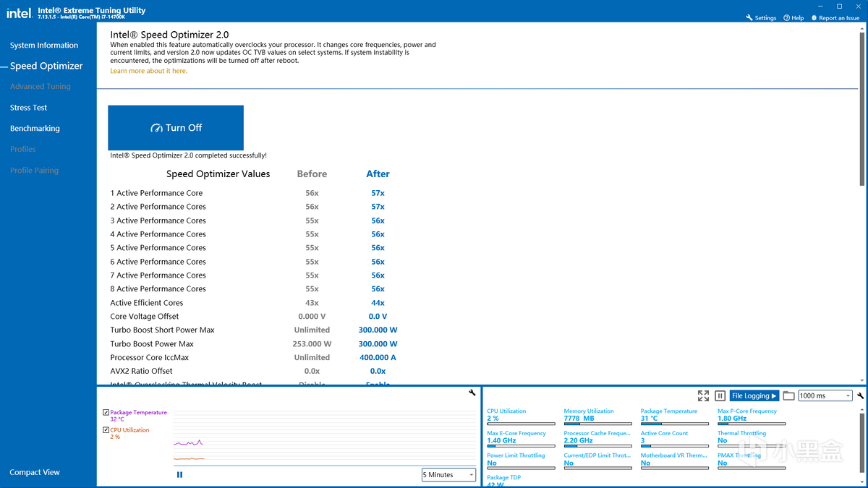
Task: Open the graph panel wrench settings
Action: [472, 393]
